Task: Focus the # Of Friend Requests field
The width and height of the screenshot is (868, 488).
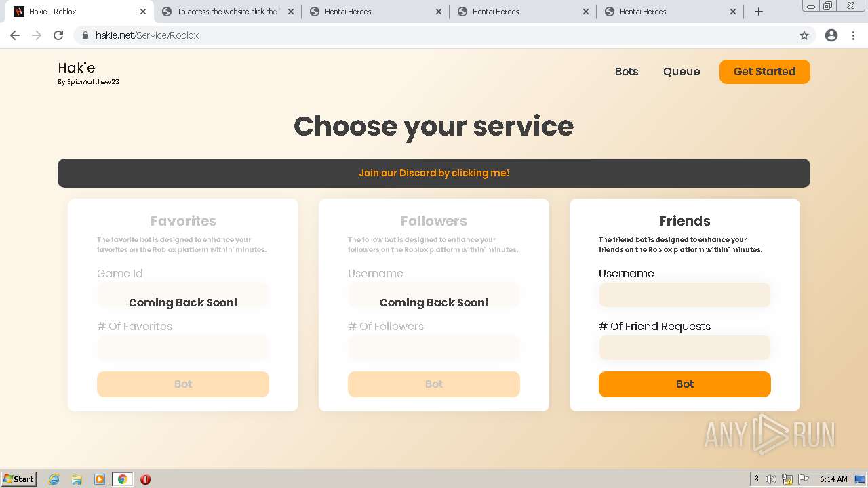Action: 685,348
